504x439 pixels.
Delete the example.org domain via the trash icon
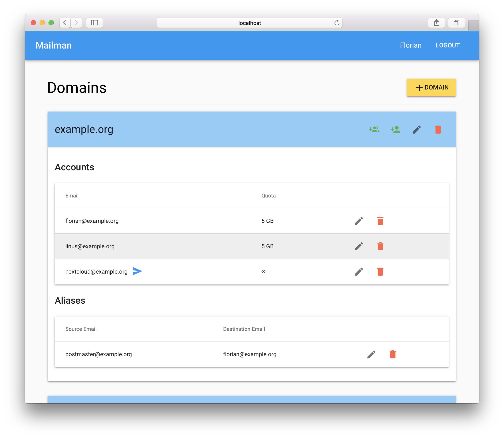click(438, 129)
